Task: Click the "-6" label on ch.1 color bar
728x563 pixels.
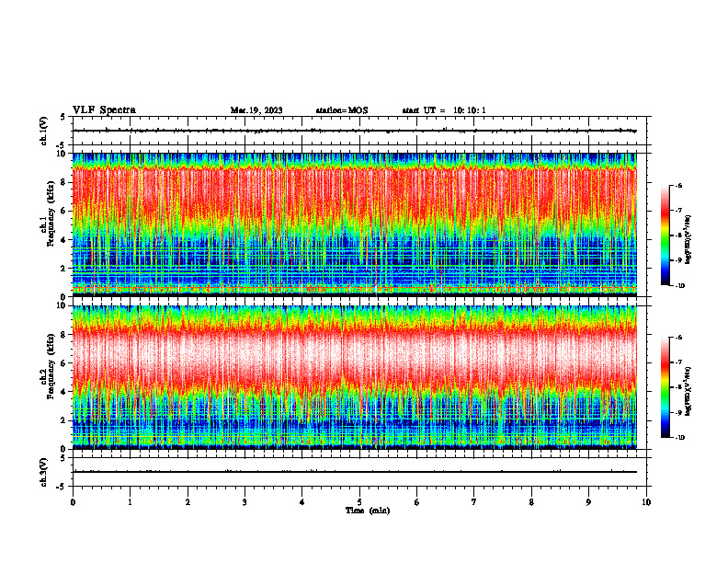Action: click(678, 186)
